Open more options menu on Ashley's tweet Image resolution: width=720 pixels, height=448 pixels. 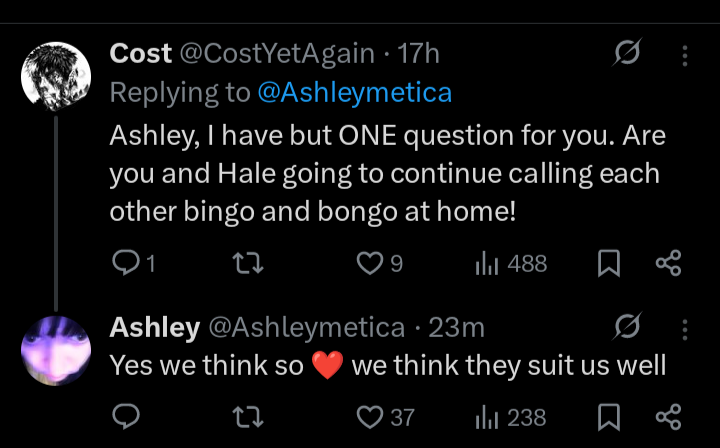(x=684, y=326)
